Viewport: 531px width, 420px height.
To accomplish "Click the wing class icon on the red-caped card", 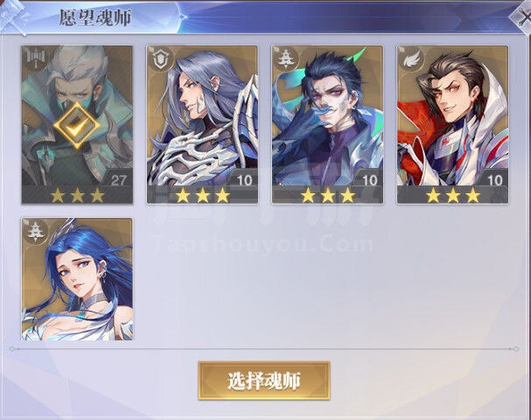I will click(411, 58).
